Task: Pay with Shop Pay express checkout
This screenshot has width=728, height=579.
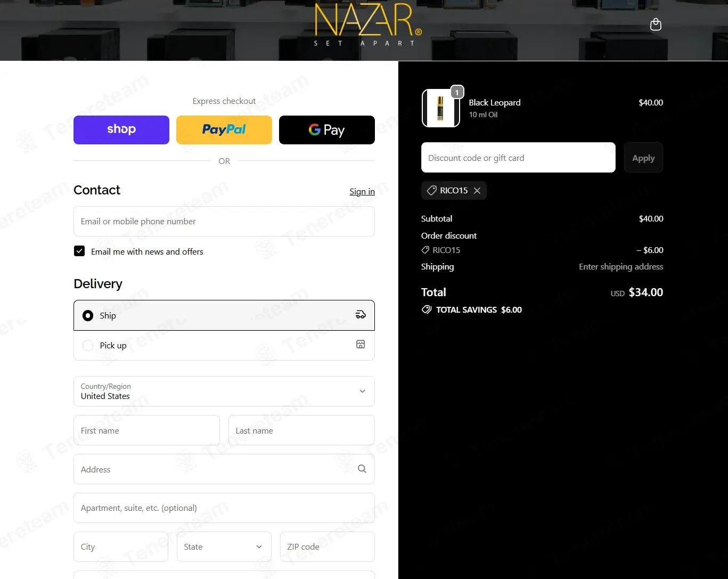Action: (121, 130)
